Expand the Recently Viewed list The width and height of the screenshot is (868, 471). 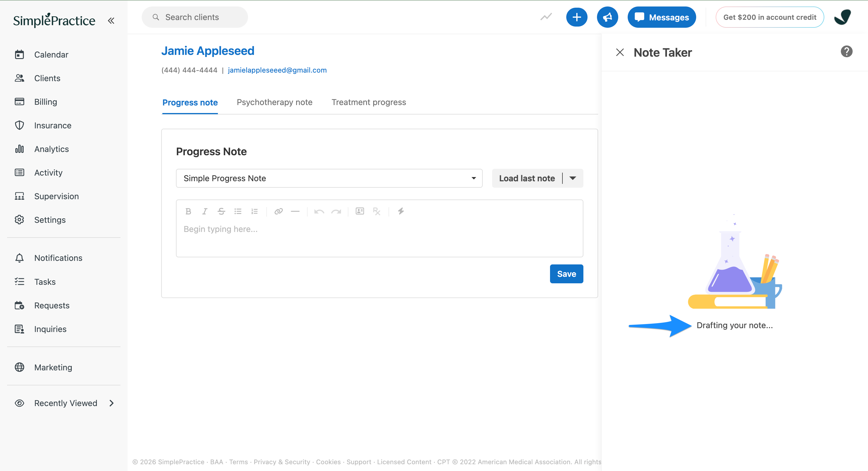pos(64,403)
